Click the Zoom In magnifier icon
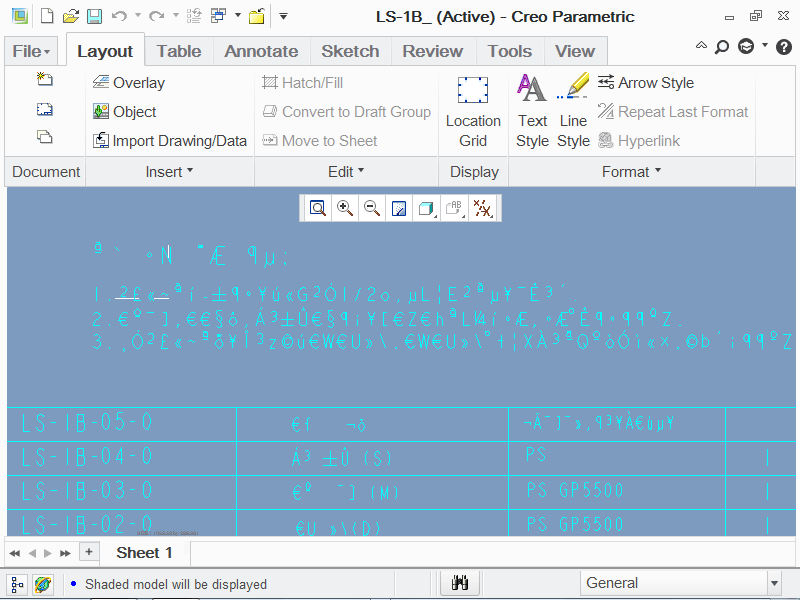This screenshot has height=600, width=800. 345,208
